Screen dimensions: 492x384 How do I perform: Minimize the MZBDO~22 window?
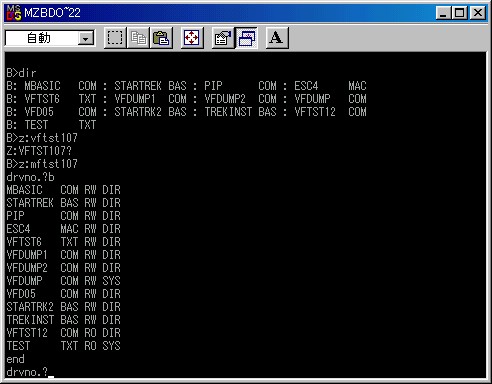444,13
